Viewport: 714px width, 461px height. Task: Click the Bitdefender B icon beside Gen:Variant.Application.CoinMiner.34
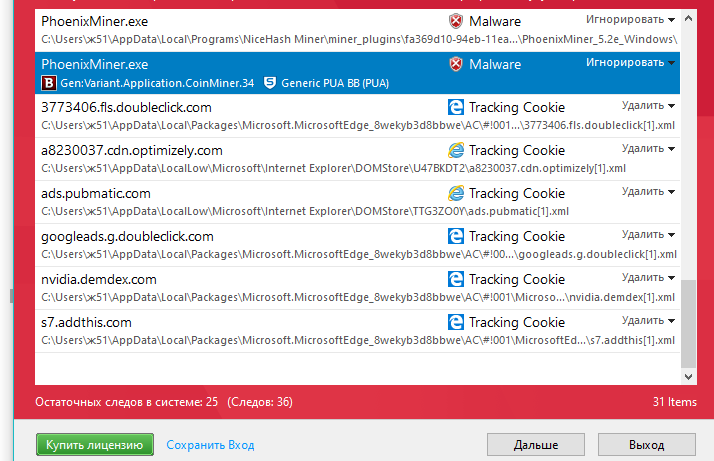click(x=49, y=83)
